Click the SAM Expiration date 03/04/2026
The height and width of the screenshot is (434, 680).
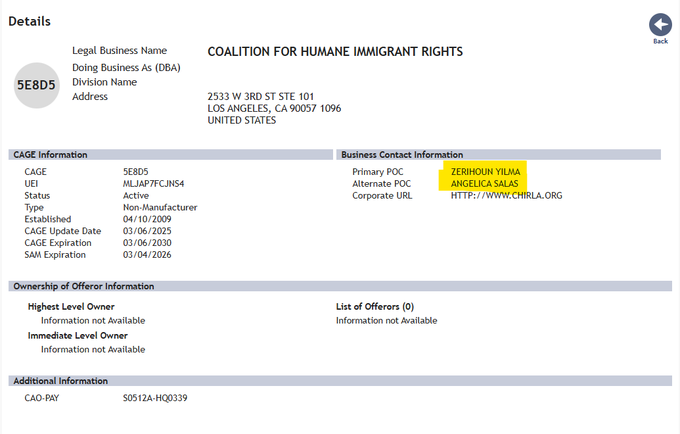(147, 254)
